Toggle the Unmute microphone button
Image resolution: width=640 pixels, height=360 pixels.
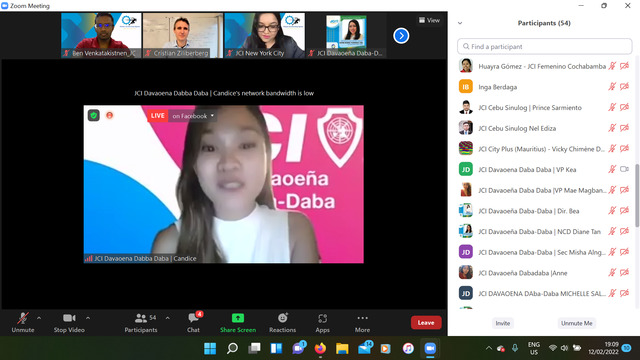pyautogui.click(x=23, y=322)
